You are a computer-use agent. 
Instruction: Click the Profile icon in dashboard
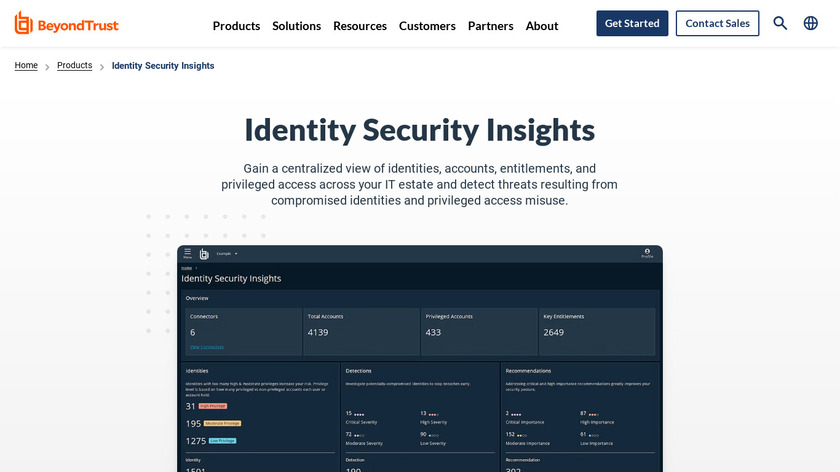647,255
